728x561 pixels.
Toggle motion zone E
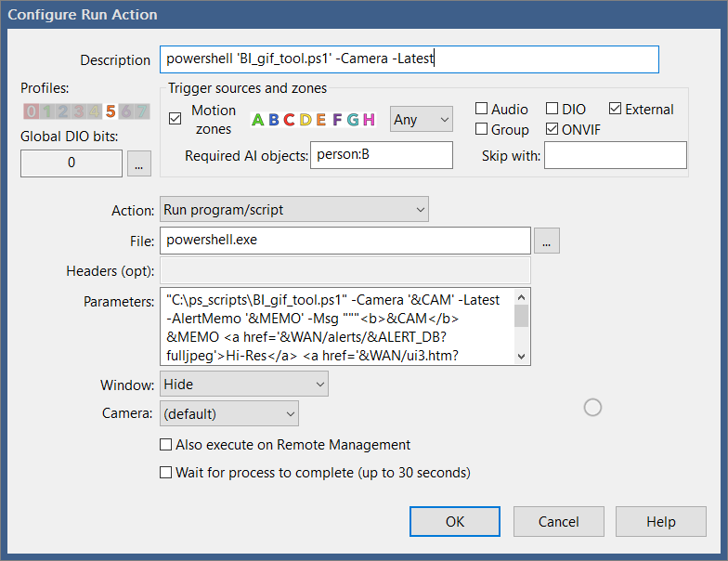321,120
